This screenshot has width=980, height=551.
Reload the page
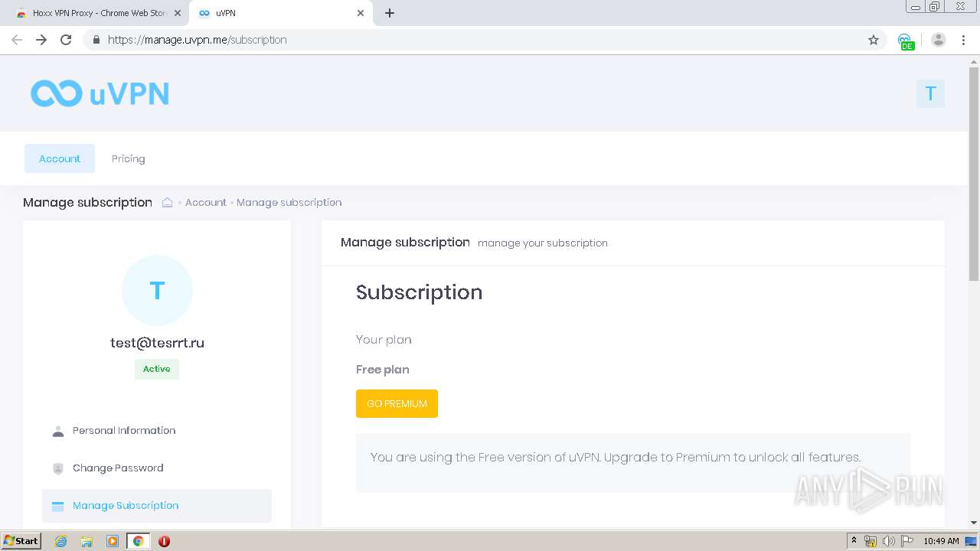66,40
